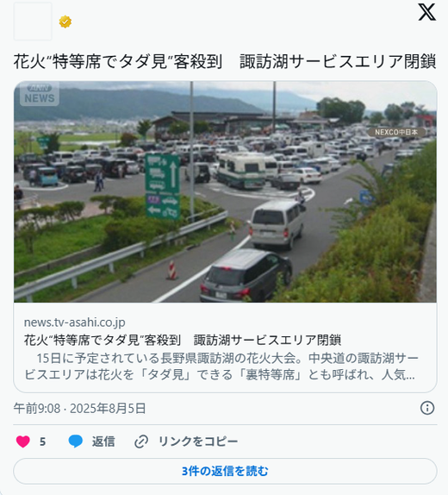The image size is (448, 495).
Task: Click the gold verified badge
Action: pos(65,22)
